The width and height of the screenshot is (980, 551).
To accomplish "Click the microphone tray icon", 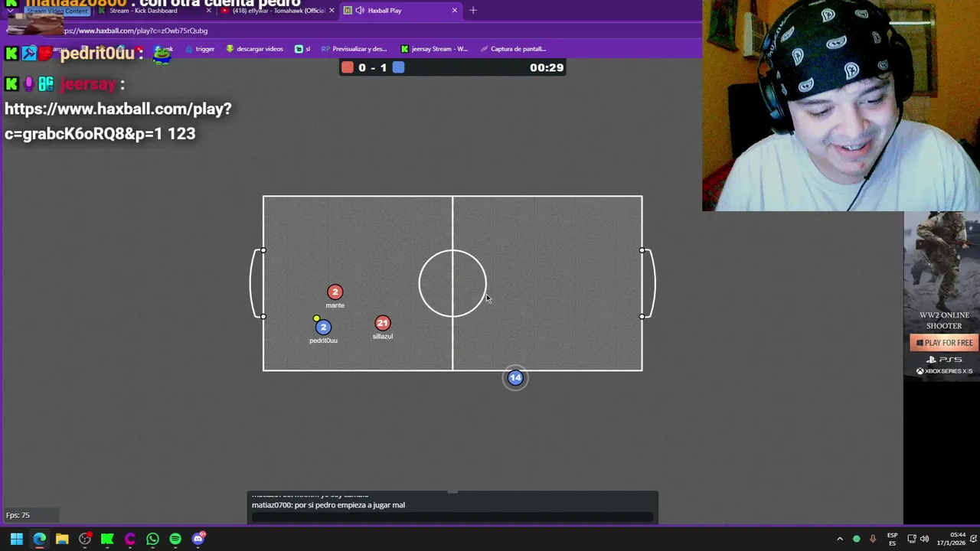I will click(x=873, y=539).
